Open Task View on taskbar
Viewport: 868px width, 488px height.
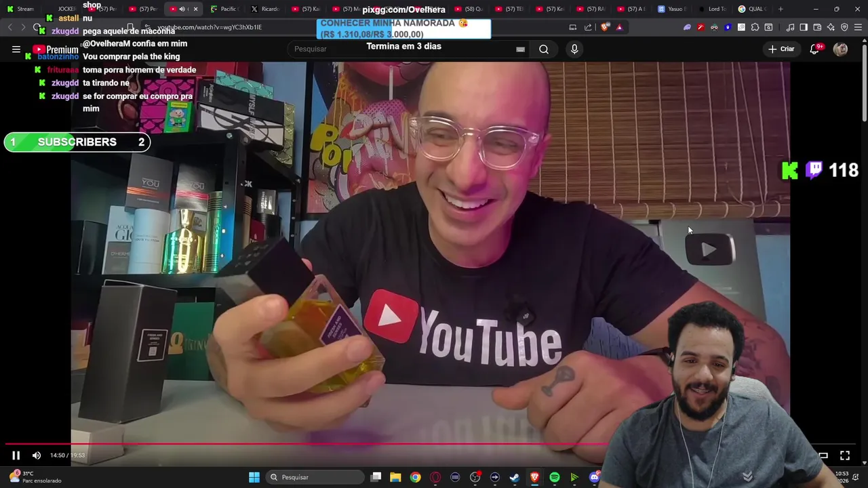point(376,477)
